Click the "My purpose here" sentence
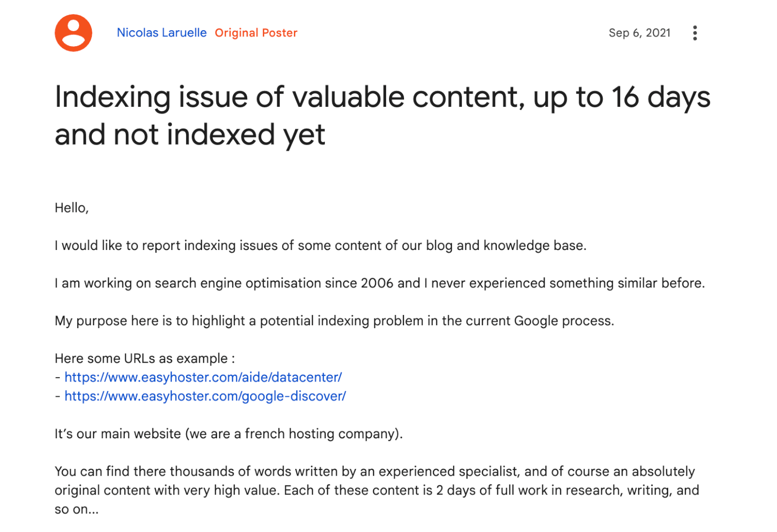 click(334, 321)
